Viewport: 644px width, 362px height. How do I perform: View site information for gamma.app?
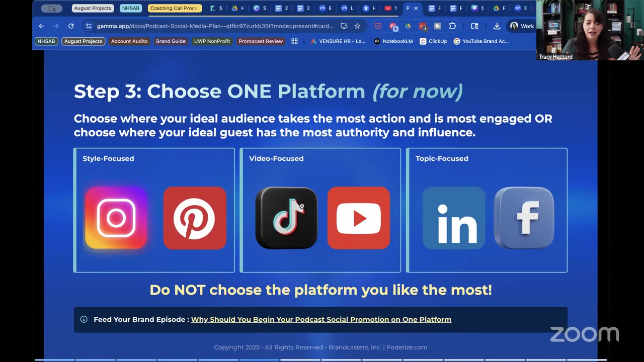click(89, 26)
